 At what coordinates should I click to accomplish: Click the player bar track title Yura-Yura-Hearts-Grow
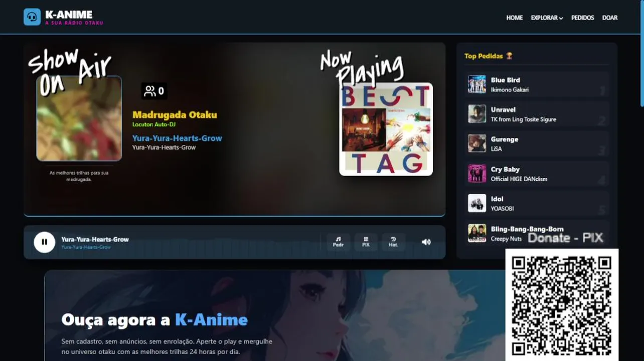tap(95, 239)
